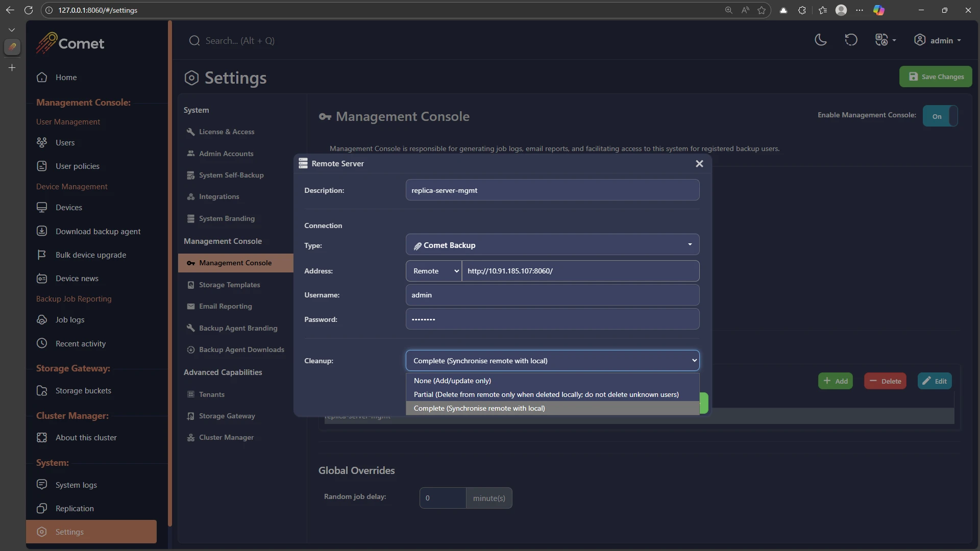This screenshot has width=980, height=551.
Task: Click Backup Agent Branding wrench icon
Action: tap(191, 328)
